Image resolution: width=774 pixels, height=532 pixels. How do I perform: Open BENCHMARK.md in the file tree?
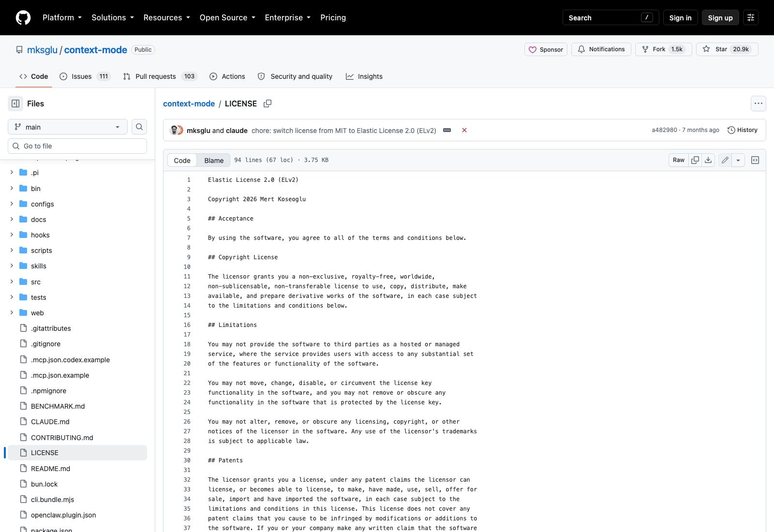click(x=58, y=406)
